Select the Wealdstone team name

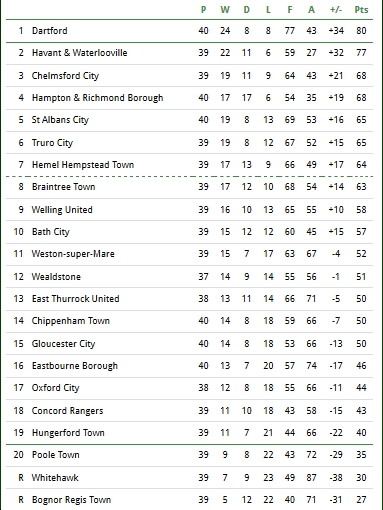56,277
